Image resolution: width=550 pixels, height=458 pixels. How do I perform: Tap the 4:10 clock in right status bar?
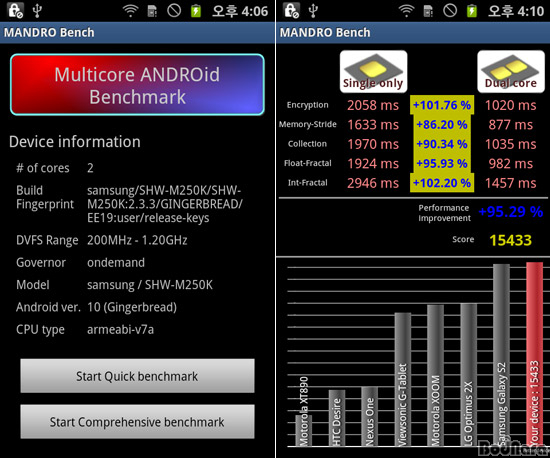pos(516,11)
